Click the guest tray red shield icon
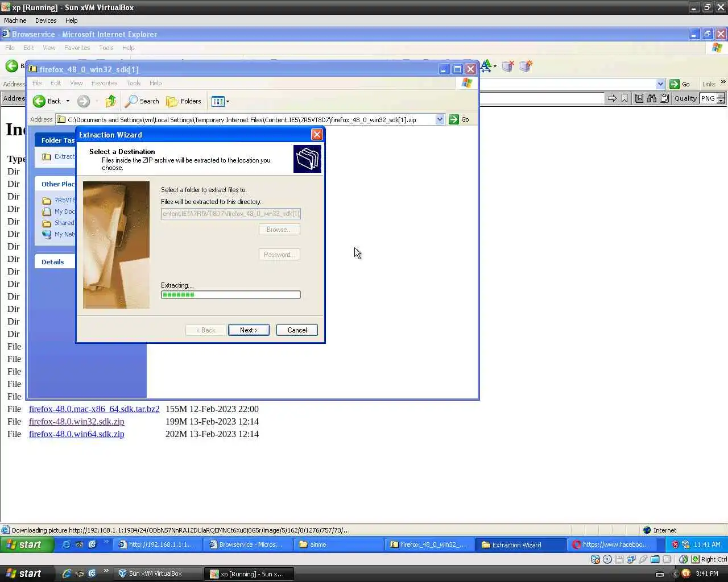Screen dimensions: 728x582 click(x=675, y=544)
